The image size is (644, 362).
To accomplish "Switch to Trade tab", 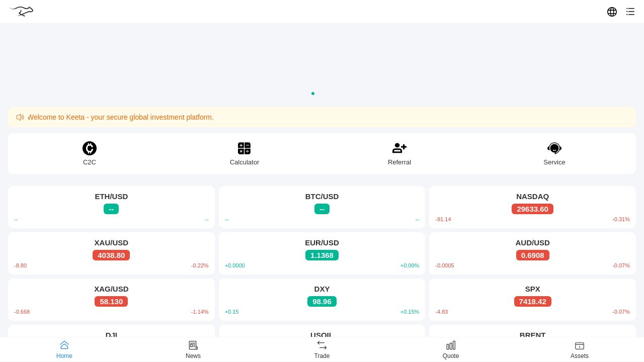I will [322, 349].
